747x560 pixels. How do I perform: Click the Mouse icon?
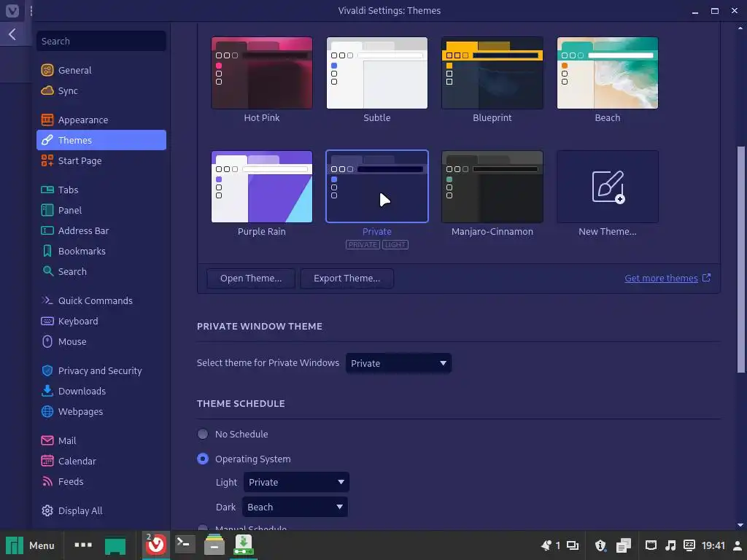47,342
